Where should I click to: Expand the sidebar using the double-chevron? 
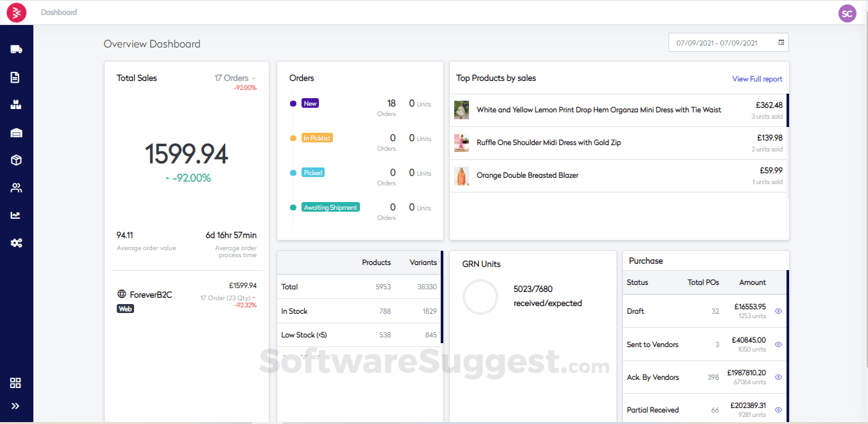point(15,405)
